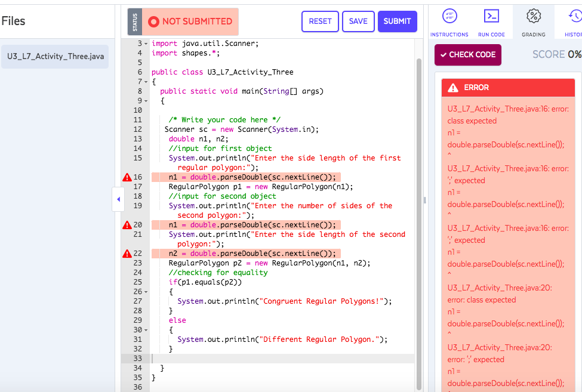Select U3_L7_Activity_Three.java in the Files panel

(x=54, y=57)
